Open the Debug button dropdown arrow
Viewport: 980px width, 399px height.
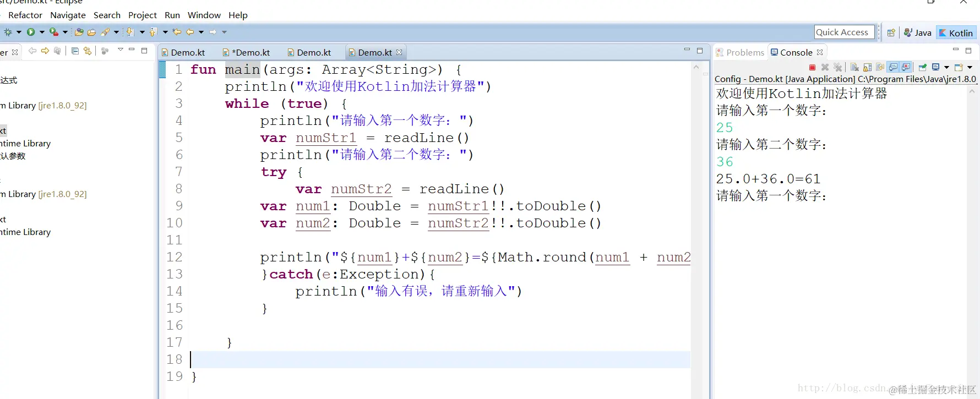19,32
